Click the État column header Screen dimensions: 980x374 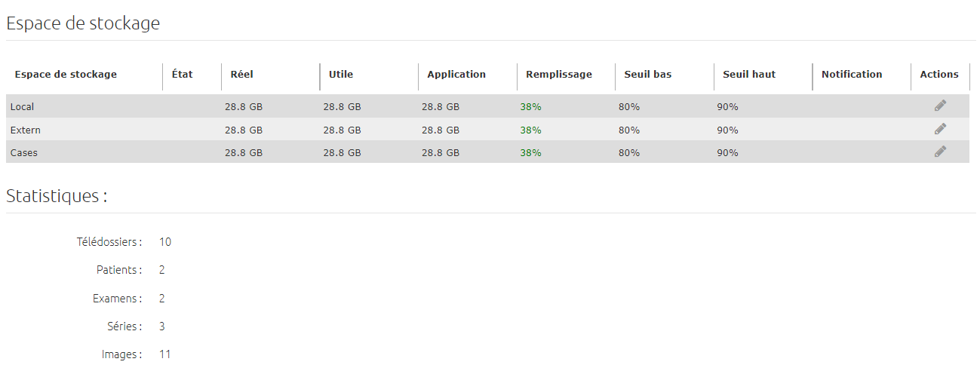click(x=182, y=74)
